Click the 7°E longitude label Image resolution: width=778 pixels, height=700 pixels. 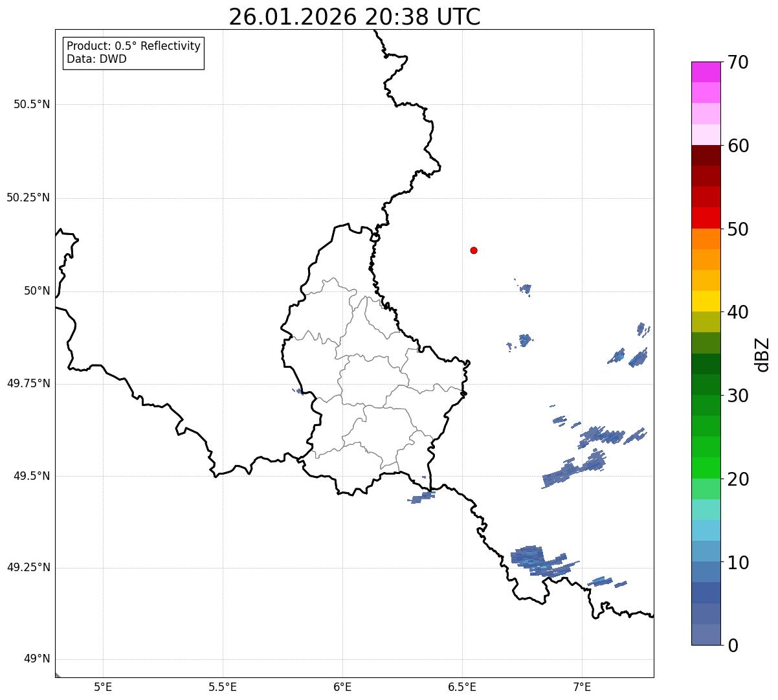coord(582,686)
